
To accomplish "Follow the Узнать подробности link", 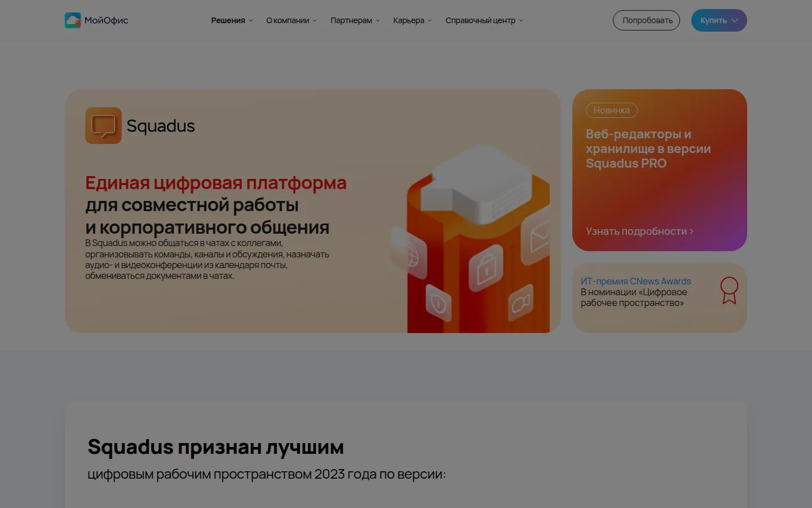I will click(639, 231).
